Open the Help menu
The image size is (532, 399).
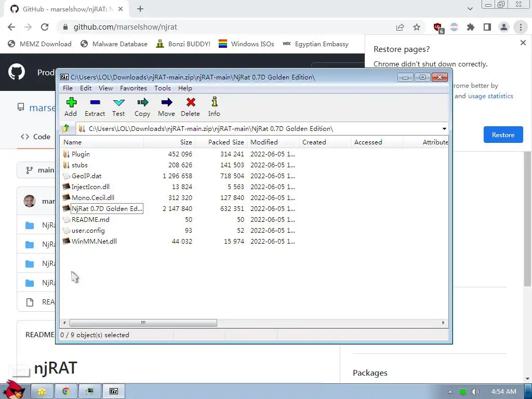click(x=185, y=88)
